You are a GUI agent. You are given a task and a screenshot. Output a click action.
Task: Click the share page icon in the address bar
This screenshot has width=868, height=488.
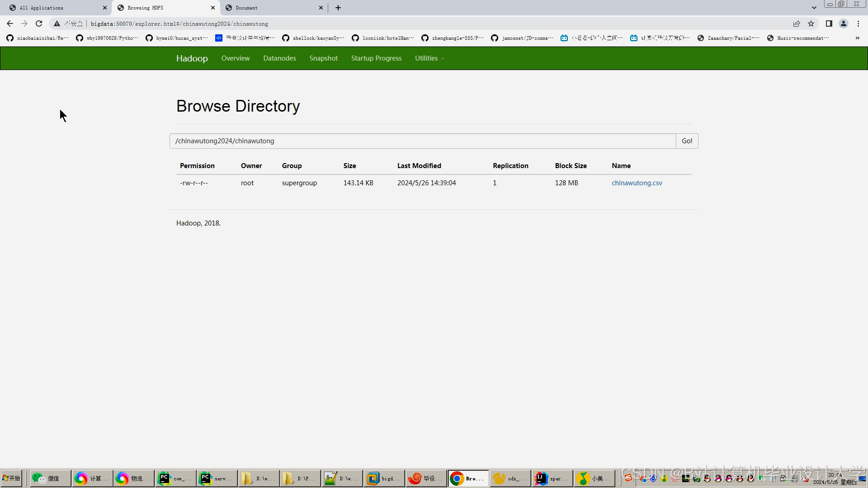[x=797, y=23]
